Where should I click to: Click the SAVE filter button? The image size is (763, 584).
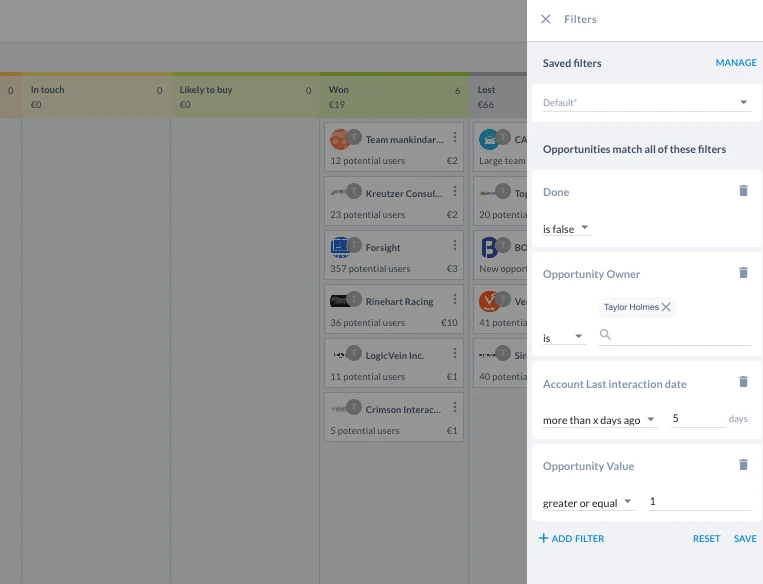pos(745,539)
